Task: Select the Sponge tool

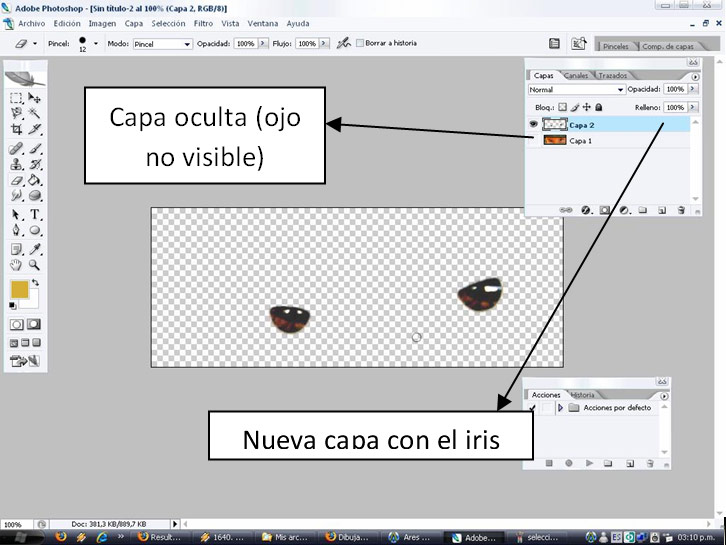Action: (x=34, y=195)
